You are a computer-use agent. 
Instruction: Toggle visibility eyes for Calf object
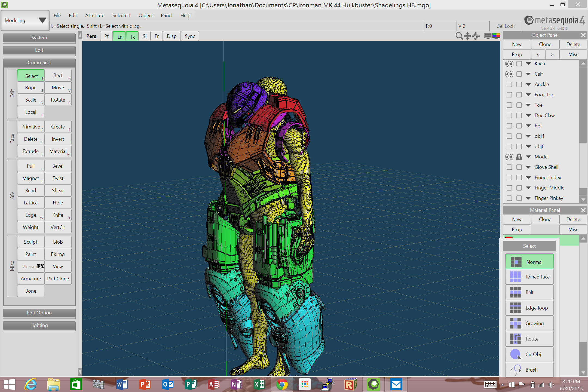pyautogui.click(x=509, y=74)
